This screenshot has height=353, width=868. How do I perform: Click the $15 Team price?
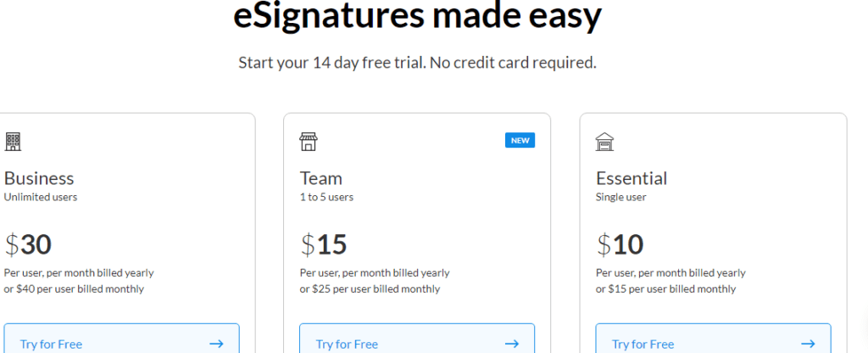tap(323, 244)
